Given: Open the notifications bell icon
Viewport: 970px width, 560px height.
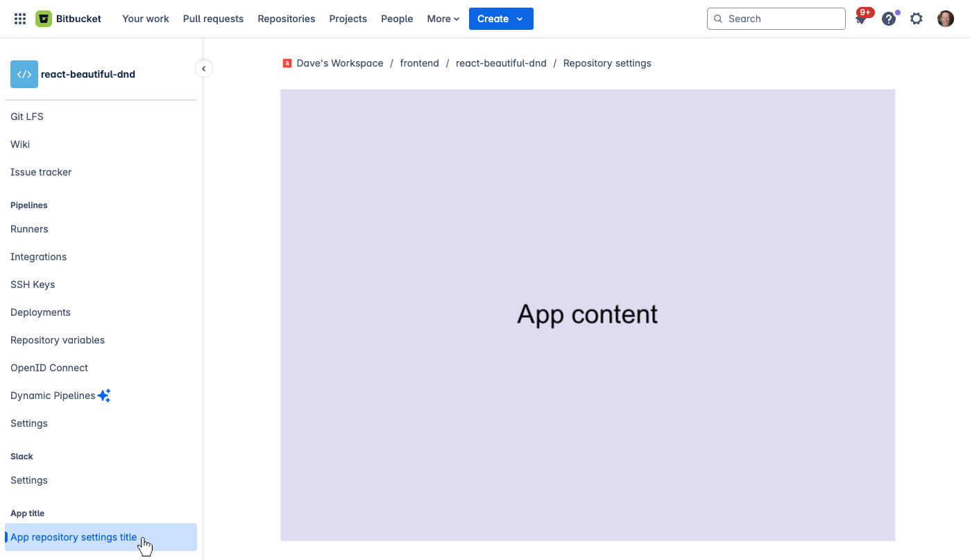Looking at the screenshot, I should point(861,19).
